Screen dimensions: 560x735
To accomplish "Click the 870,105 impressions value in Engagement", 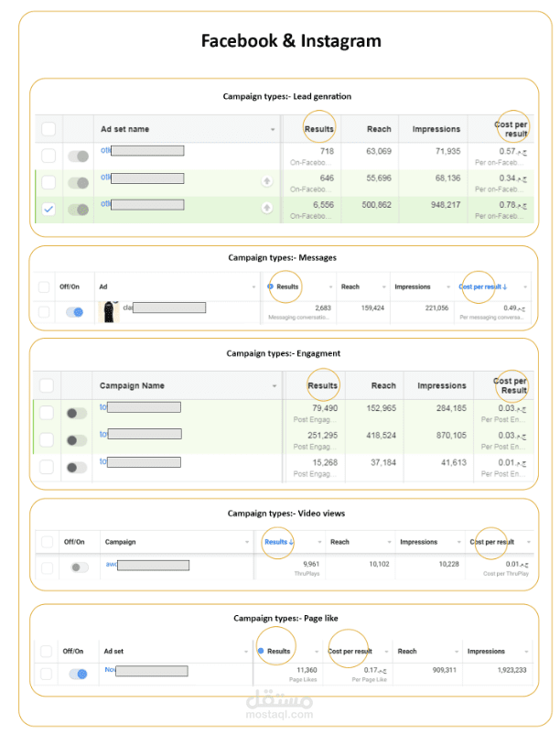I will click(451, 436).
